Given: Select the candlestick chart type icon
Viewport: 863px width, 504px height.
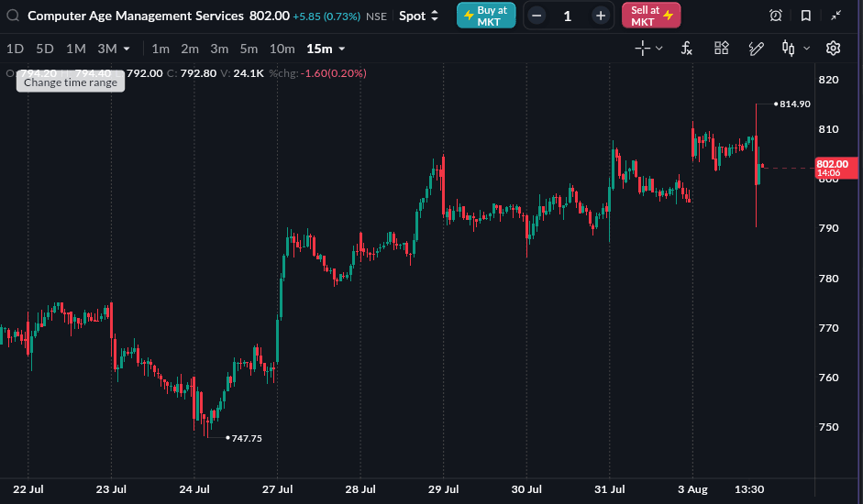Looking at the screenshot, I should click(x=788, y=49).
